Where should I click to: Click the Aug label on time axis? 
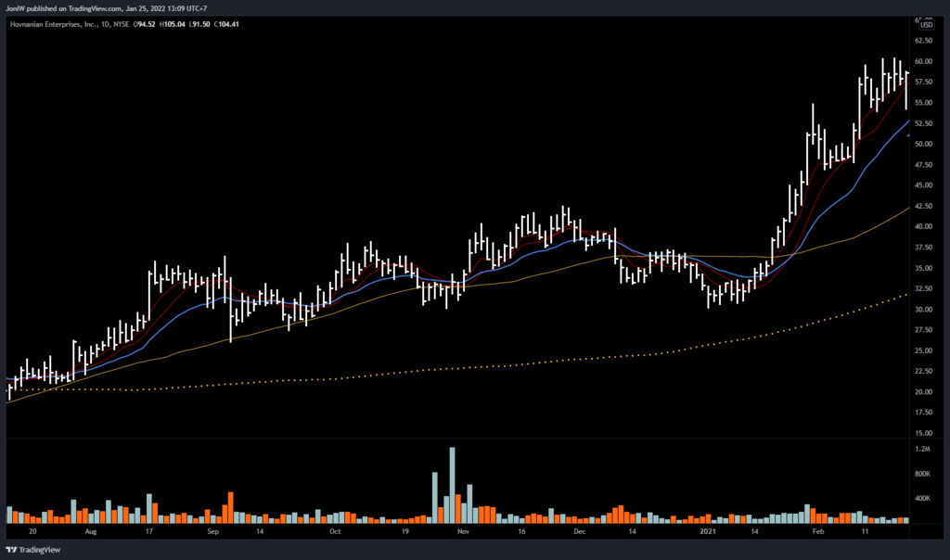click(90, 534)
